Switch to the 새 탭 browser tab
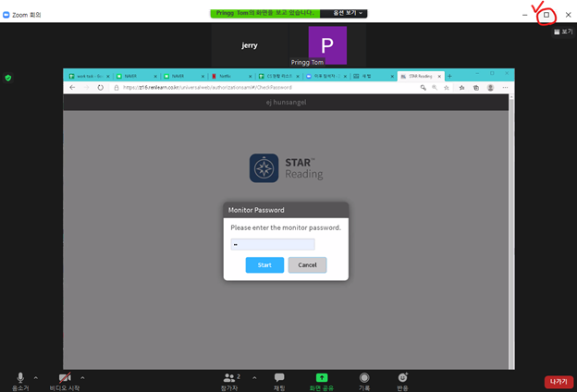 click(x=374, y=76)
